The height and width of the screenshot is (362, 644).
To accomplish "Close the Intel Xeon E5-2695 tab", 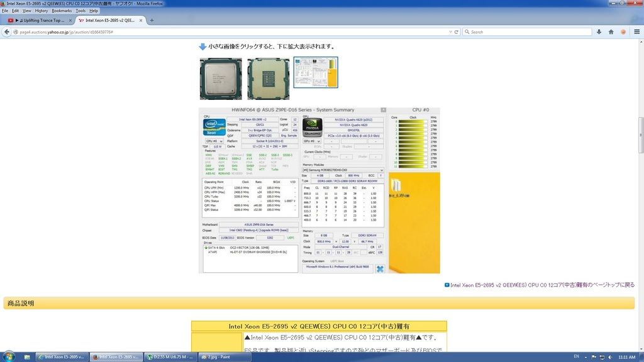I will [141, 20].
